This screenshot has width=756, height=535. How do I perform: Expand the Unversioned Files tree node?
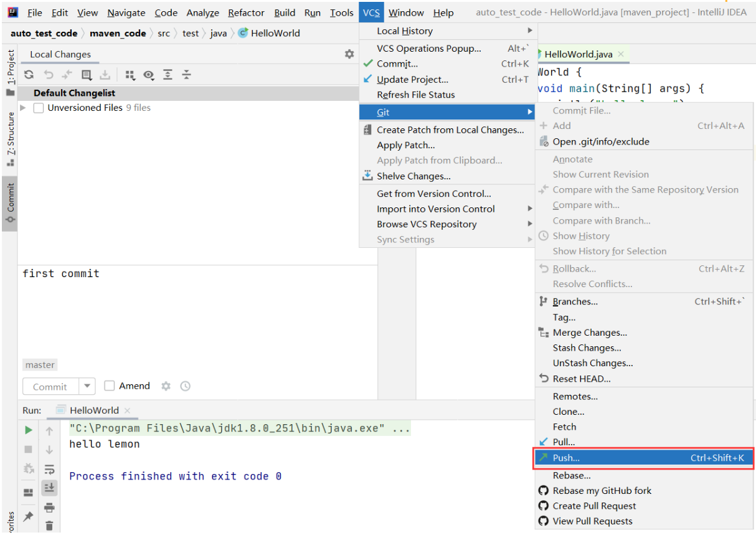click(24, 108)
